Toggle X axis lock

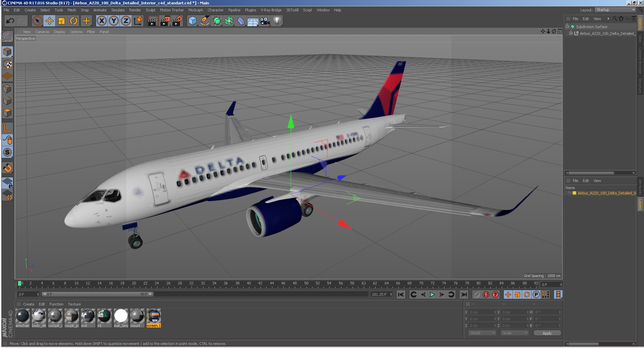(102, 21)
